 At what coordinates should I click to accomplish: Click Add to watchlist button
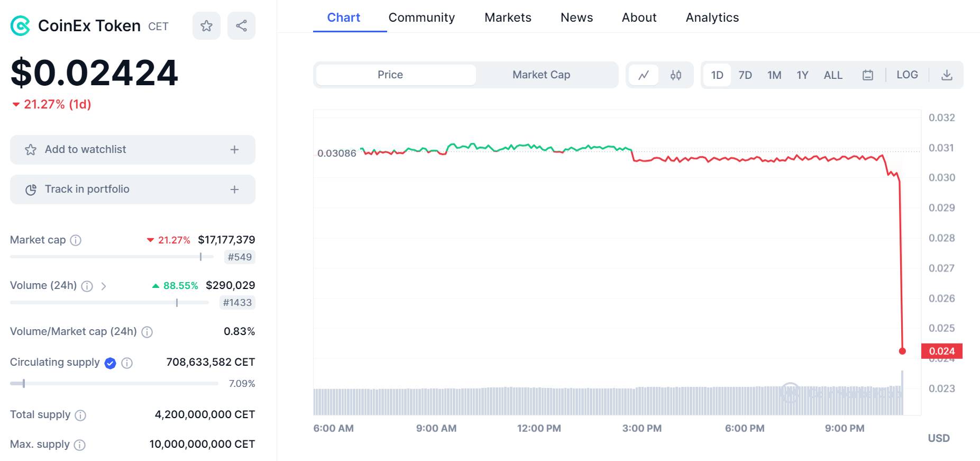click(x=133, y=150)
